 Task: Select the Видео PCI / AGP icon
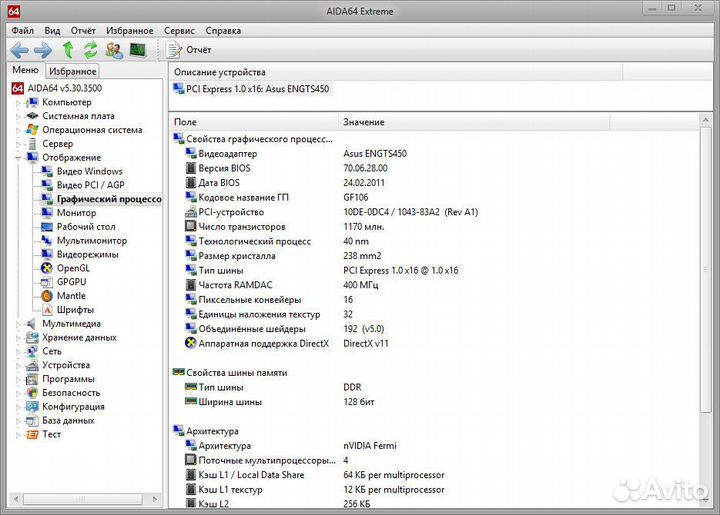pyautogui.click(x=47, y=185)
